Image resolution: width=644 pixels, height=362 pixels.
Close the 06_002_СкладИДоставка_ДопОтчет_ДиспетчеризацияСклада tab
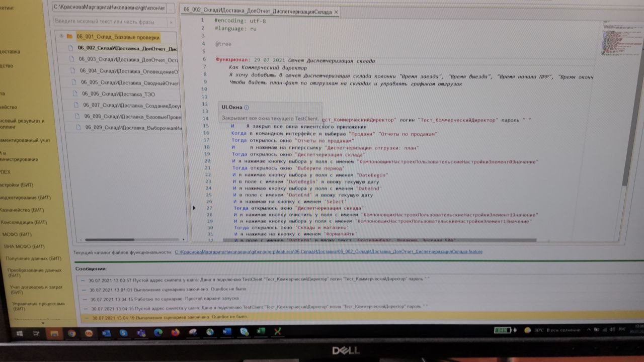336,11
